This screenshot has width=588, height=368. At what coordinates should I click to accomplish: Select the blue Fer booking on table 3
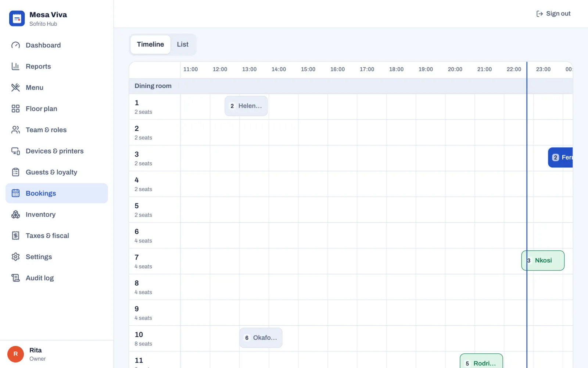(560, 158)
